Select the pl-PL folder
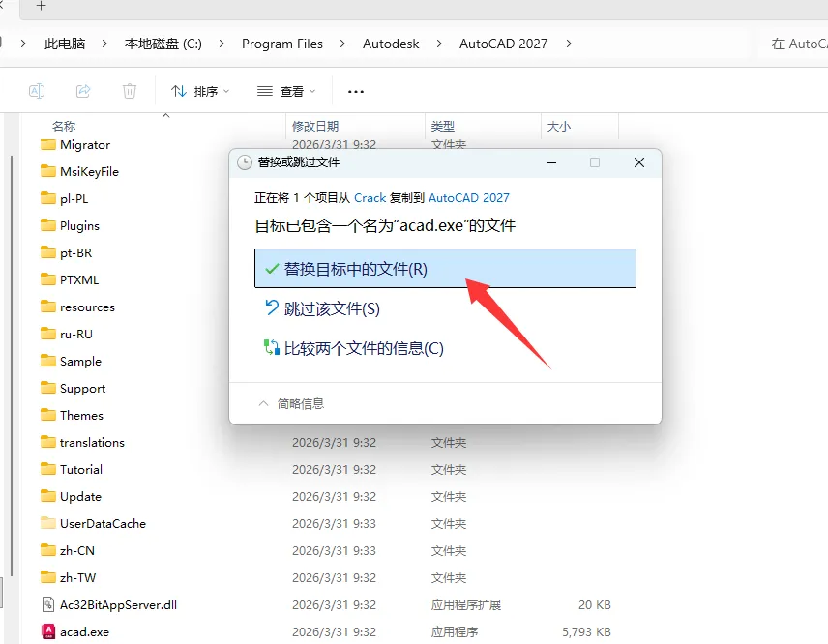Screen dimensions: 828x644 (x=65, y=198)
